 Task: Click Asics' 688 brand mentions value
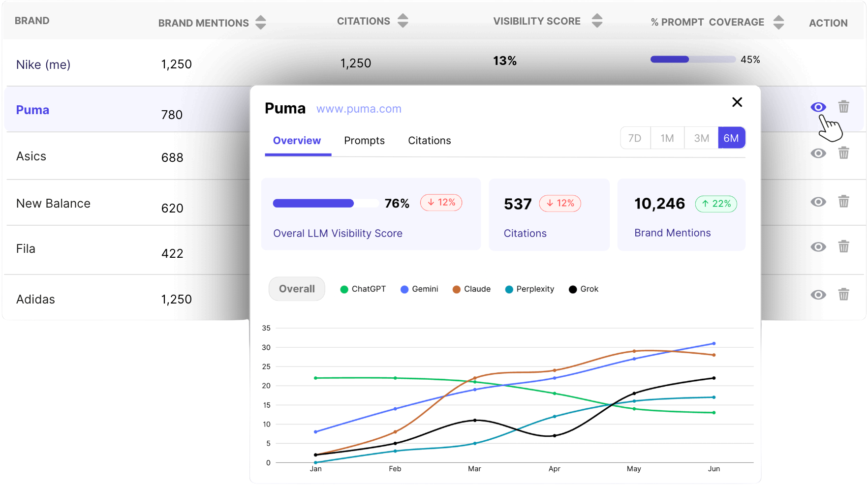[x=172, y=157]
